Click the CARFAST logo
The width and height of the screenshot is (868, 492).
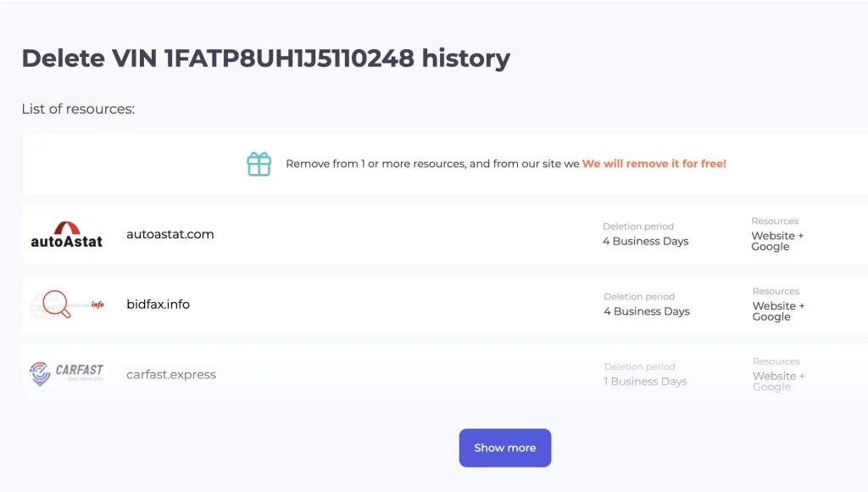coord(66,373)
